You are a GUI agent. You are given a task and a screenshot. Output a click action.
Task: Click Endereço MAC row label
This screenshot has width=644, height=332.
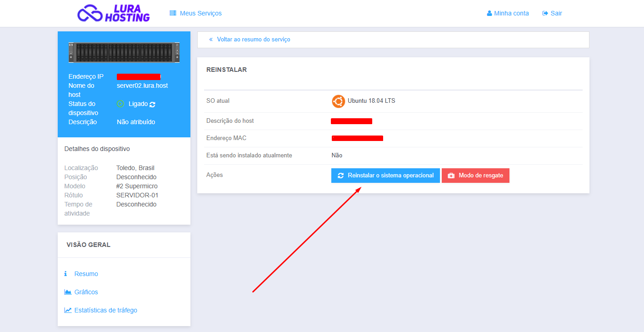click(226, 138)
